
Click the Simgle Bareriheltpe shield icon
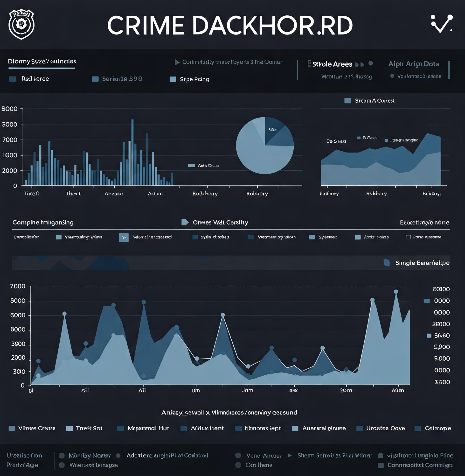point(387,263)
